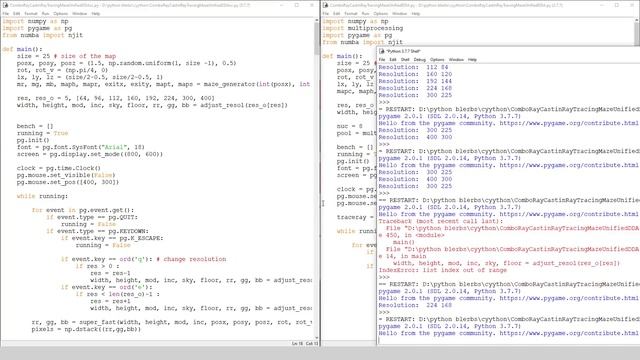640x360 pixels.
Task: Open Format menu in right editor window
Action: (x=351, y=13)
